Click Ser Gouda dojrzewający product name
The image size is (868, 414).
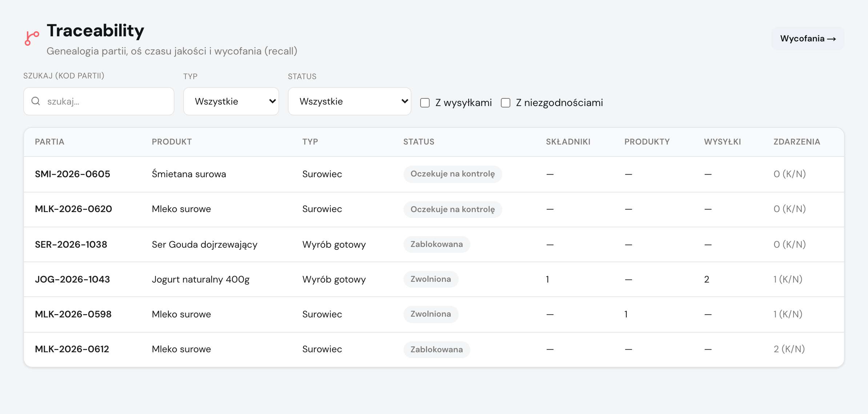pos(205,244)
